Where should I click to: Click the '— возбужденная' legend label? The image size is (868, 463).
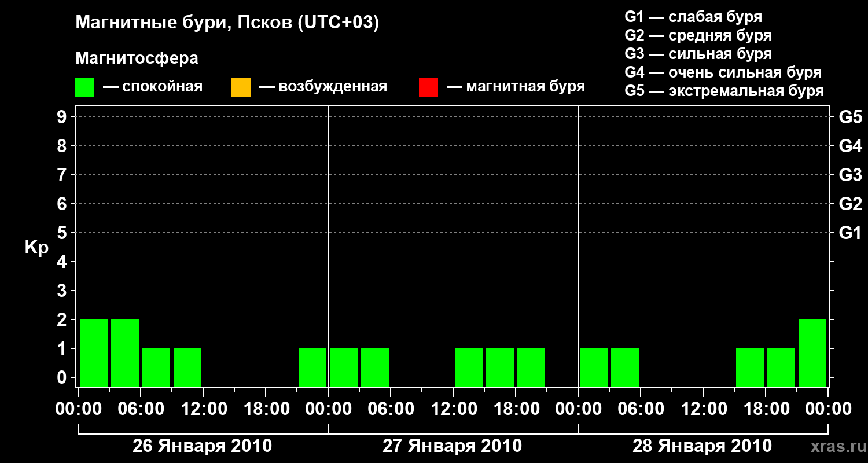[323, 87]
